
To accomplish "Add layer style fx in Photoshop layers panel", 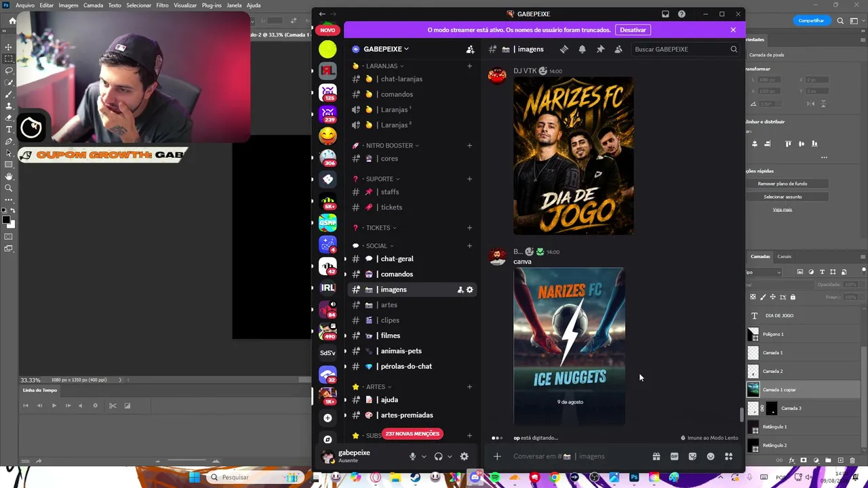I will 791,460.
